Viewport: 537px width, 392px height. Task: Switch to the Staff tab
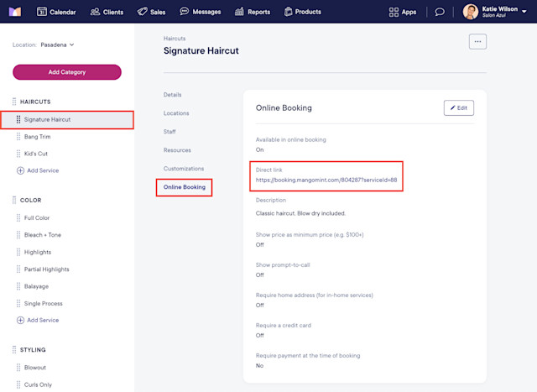169,132
